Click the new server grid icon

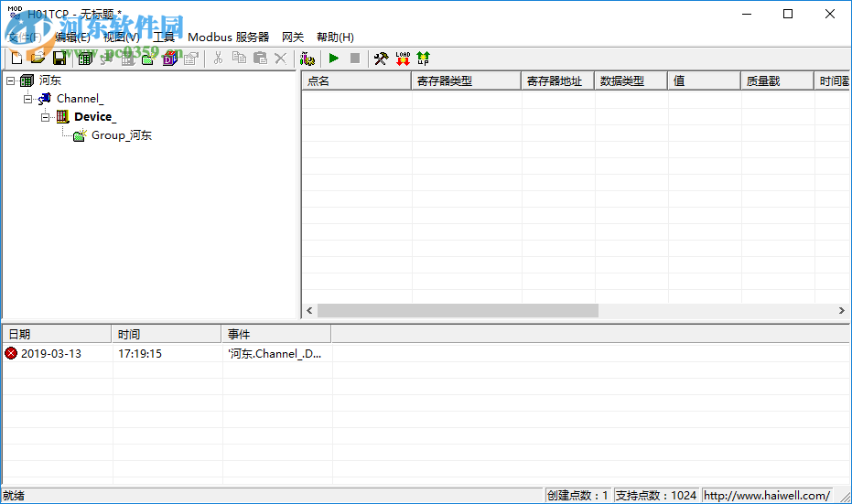point(85,59)
